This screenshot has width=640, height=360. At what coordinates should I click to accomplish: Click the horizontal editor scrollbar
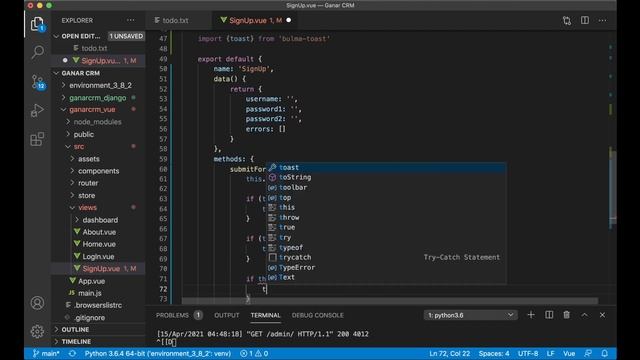tap(390, 300)
